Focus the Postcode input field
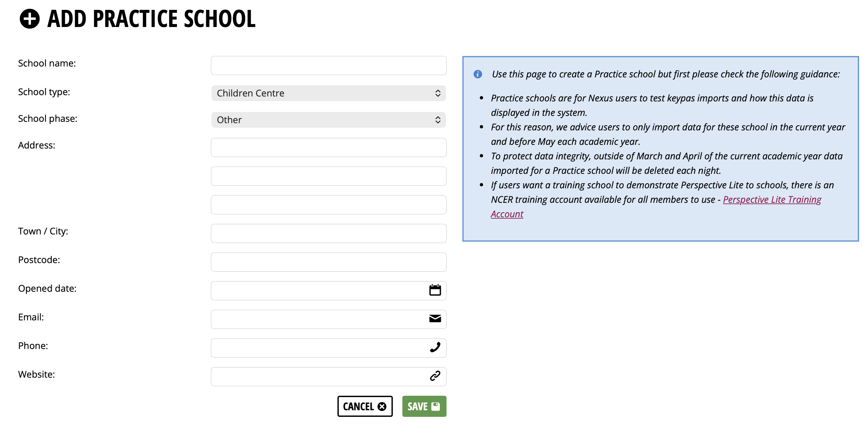This screenshot has width=868, height=430. [x=329, y=262]
